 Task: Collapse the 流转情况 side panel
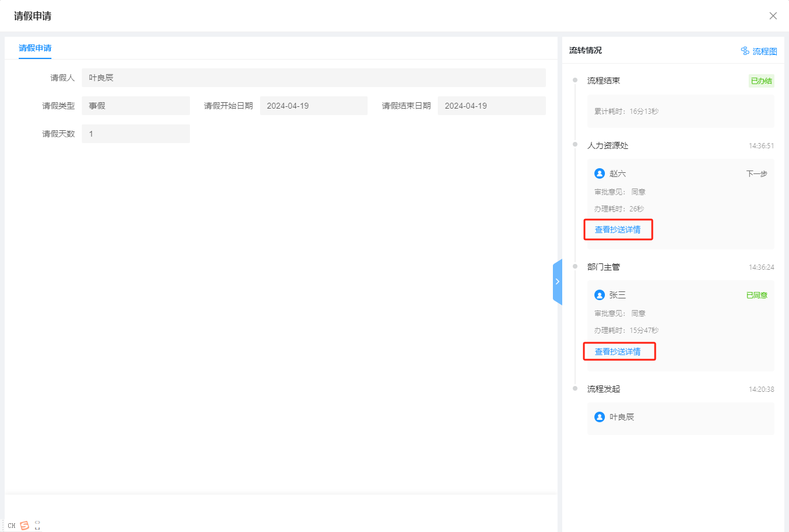tap(557, 281)
